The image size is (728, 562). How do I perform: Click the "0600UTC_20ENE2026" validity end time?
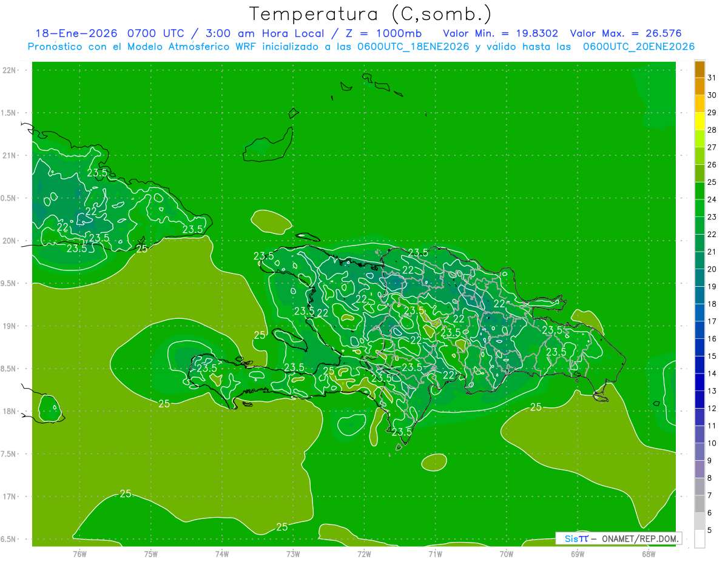pyautogui.click(x=639, y=47)
